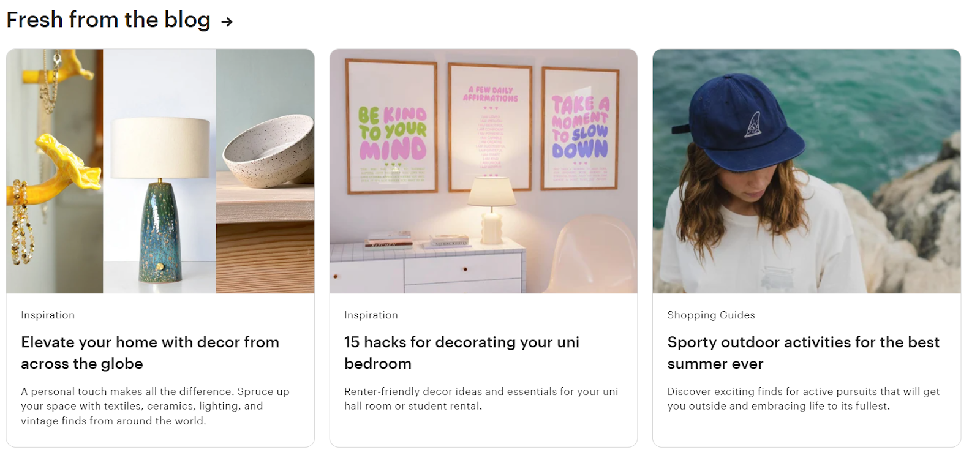Click Inspiration label on the uni bedroom card
The width and height of the screenshot is (980, 463).
371,315
